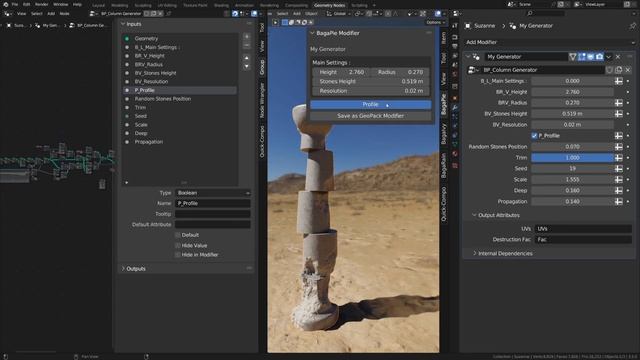Viewport: 640px width, 360px height.
Task: Open the viewport Options dropdown
Action: [435, 22]
